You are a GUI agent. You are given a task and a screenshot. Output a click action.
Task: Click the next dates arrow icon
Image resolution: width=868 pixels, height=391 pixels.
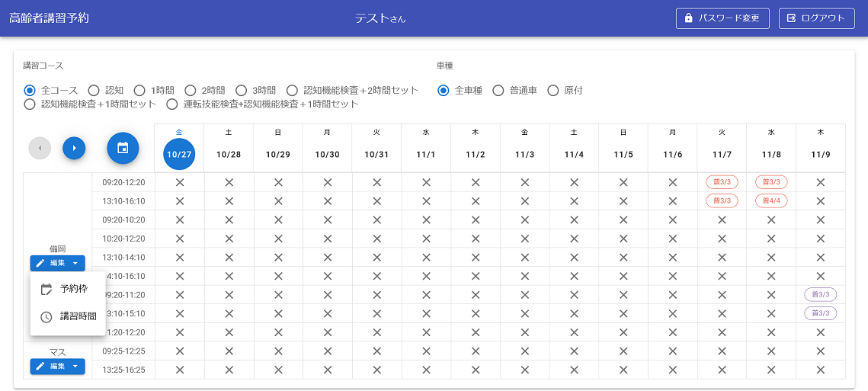coord(74,148)
